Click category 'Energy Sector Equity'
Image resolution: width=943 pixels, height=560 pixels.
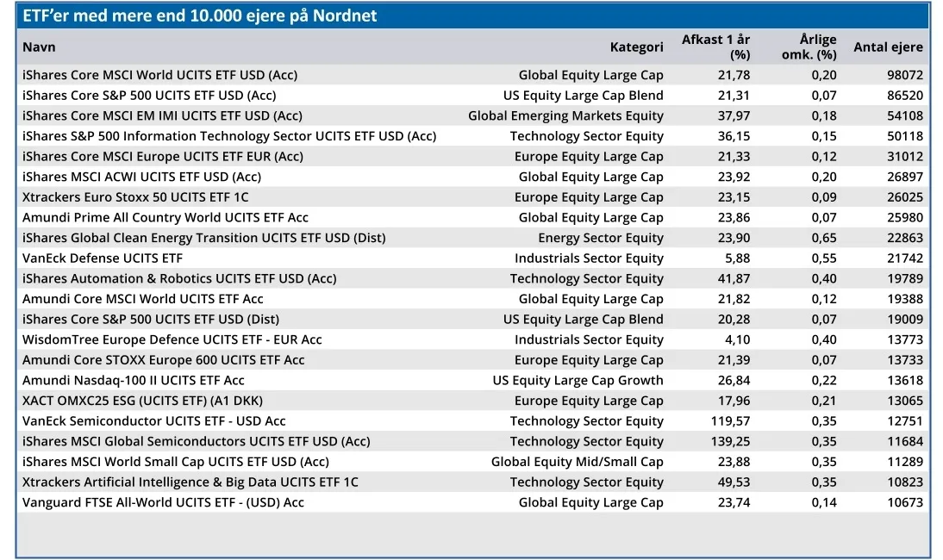click(601, 238)
